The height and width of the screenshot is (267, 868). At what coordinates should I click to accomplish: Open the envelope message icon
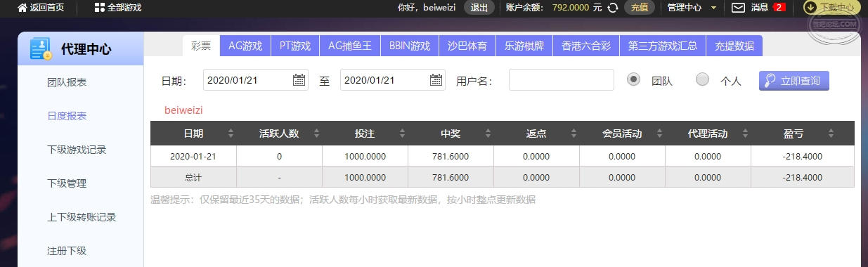click(738, 8)
